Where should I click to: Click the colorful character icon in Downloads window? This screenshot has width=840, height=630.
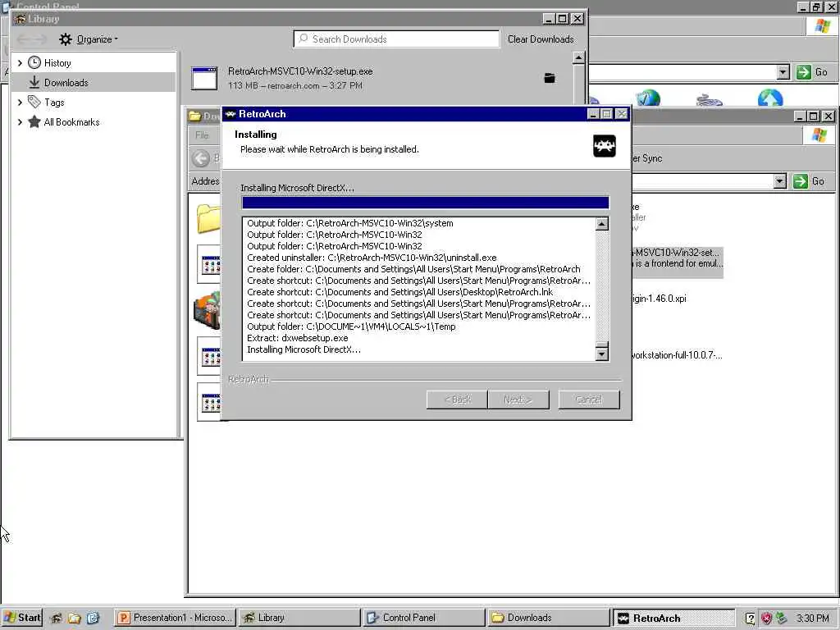pyautogui.click(x=208, y=310)
